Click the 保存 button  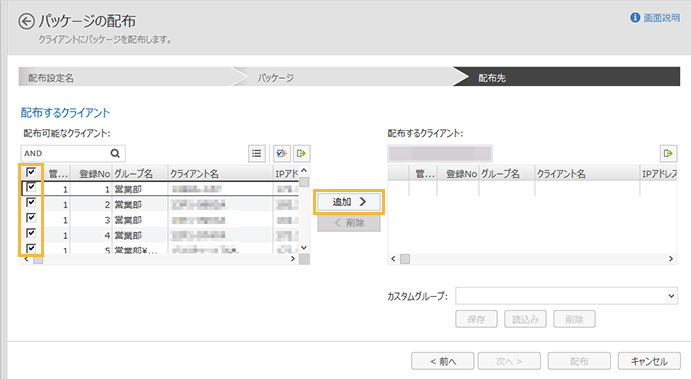point(476,320)
